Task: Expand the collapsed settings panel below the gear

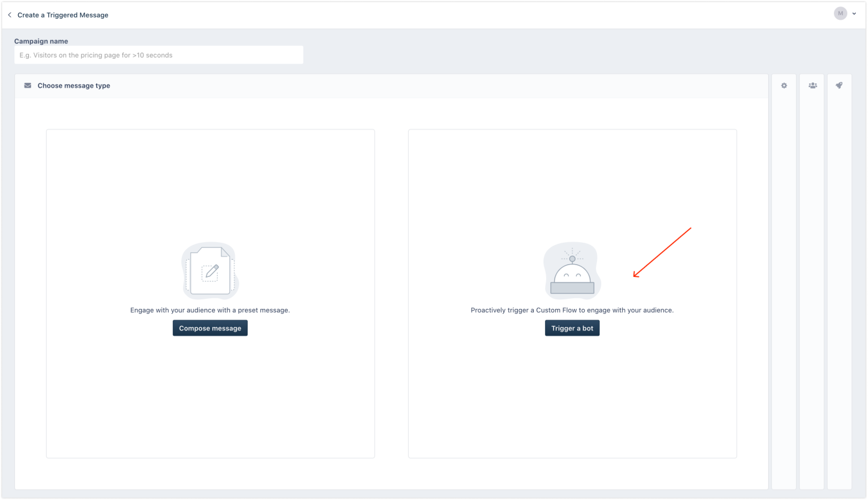Action: (784, 285)
